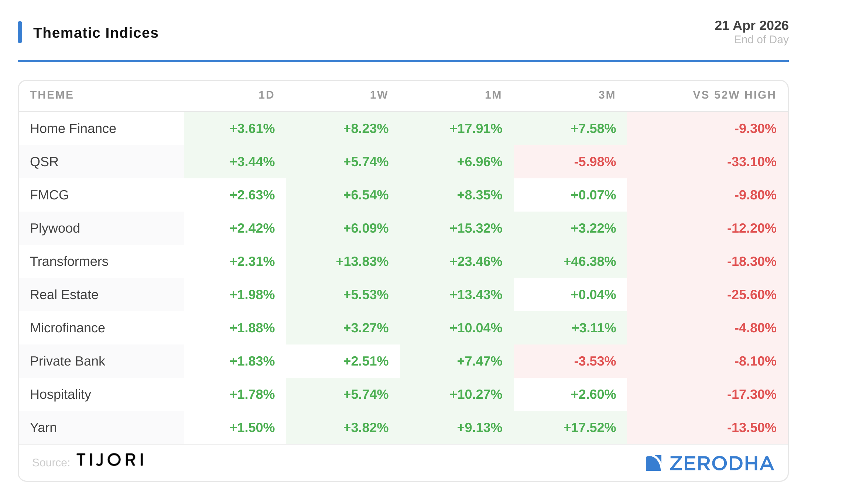
Task: Sort by the 3M column header
Action: coord(607,95)
